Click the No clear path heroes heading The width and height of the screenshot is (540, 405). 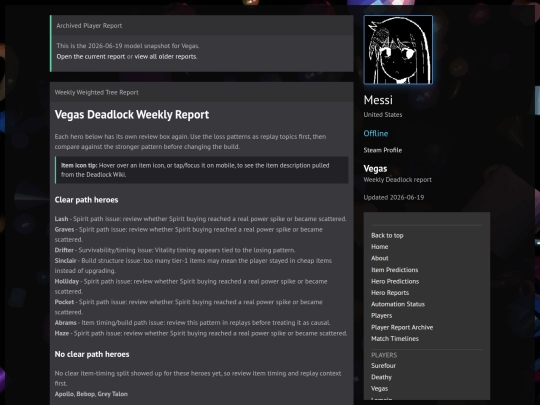tap(92, 354)
